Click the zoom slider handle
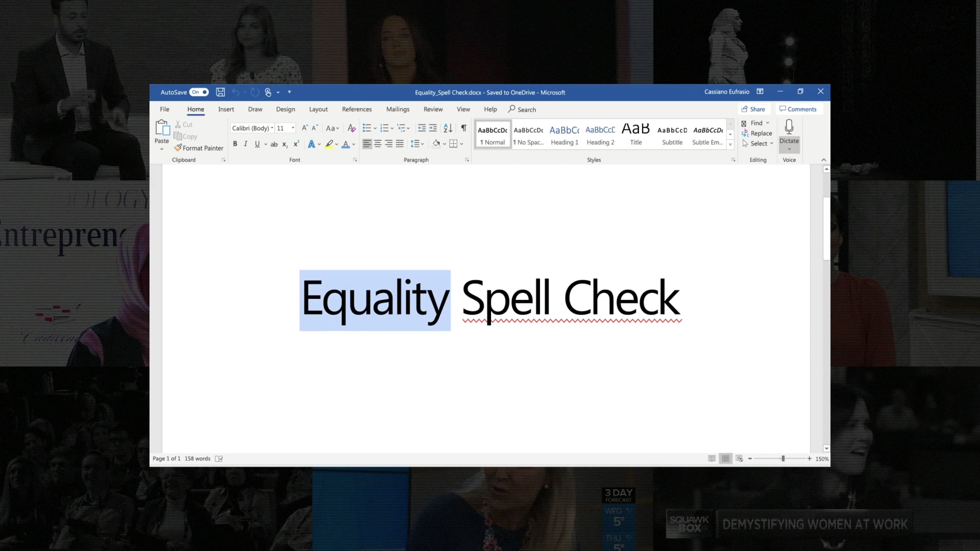This screenshot has height=551, width=980. [783, 458]
